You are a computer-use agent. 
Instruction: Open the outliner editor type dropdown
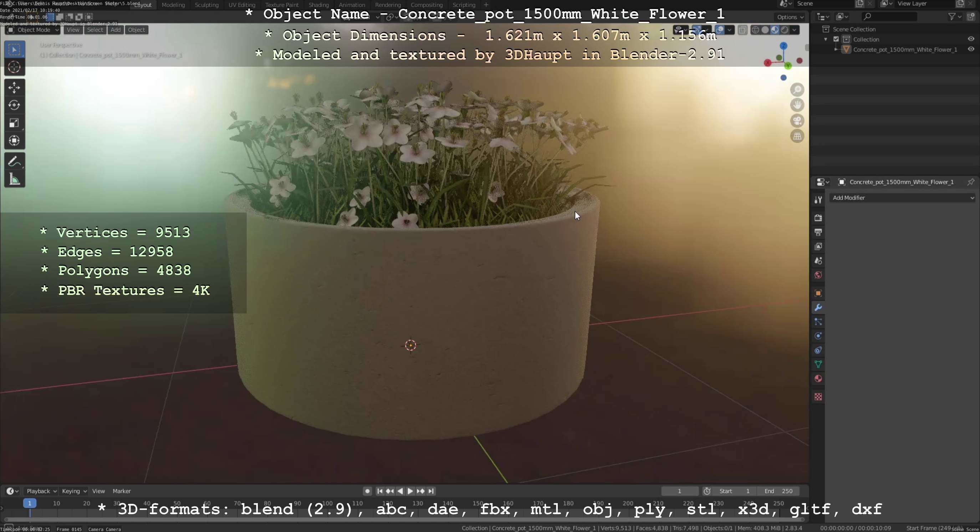[823, 16]
